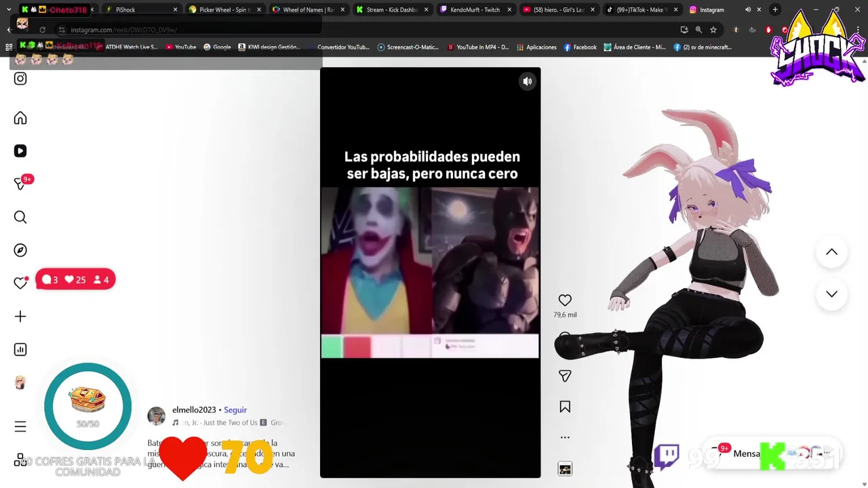868x488 pixels.
Task: Open elmello2023 profile name
Action: [x=194, y=410]
